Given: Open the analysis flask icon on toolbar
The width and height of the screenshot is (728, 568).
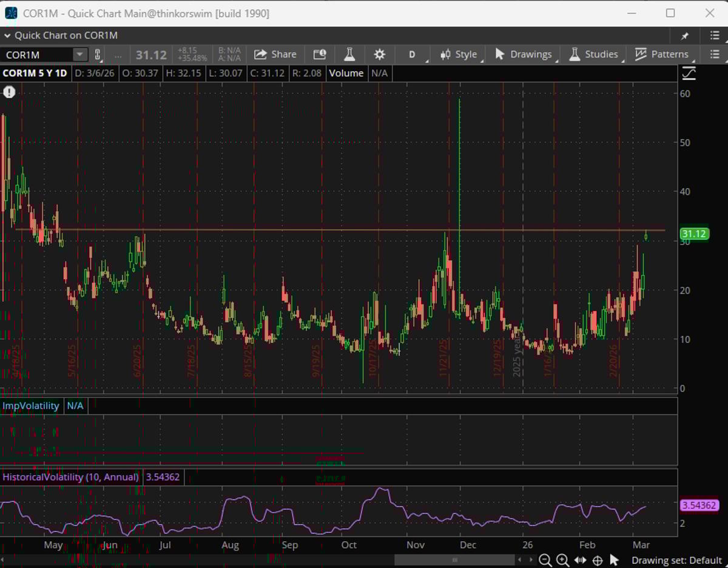Looking at the screenshot, I should click(349, 54).
